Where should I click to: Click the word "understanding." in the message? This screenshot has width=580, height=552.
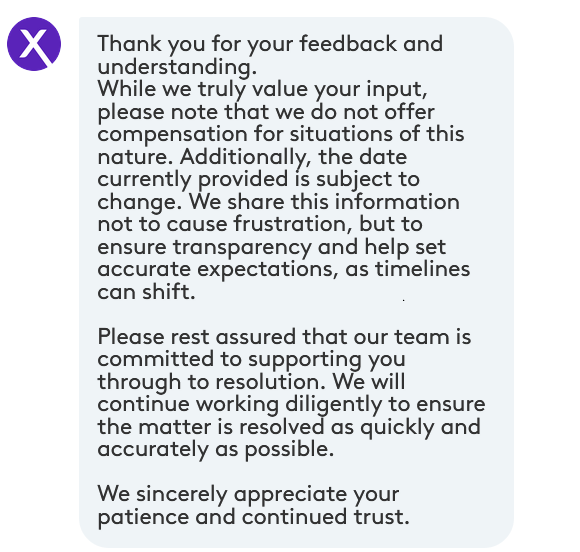point(177,67)
